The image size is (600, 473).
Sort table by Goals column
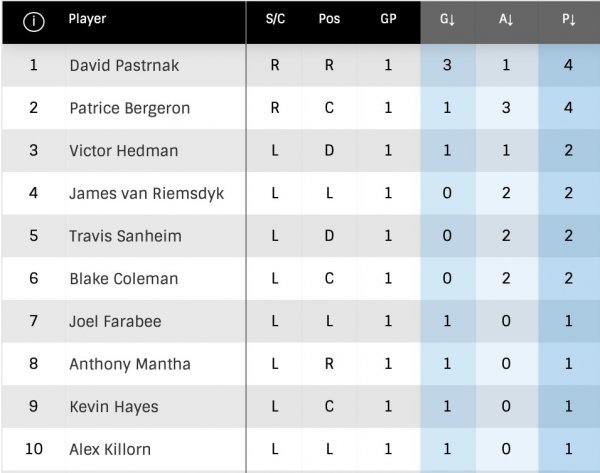point(448,20)
